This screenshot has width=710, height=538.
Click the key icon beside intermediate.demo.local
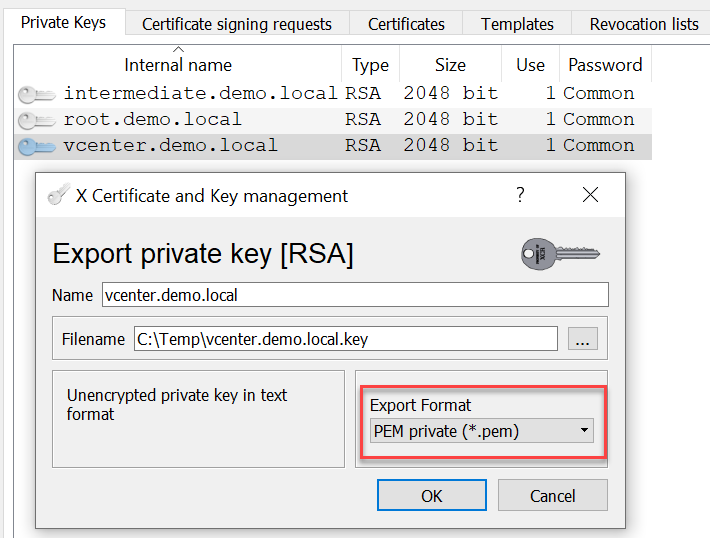coord(37,94)
